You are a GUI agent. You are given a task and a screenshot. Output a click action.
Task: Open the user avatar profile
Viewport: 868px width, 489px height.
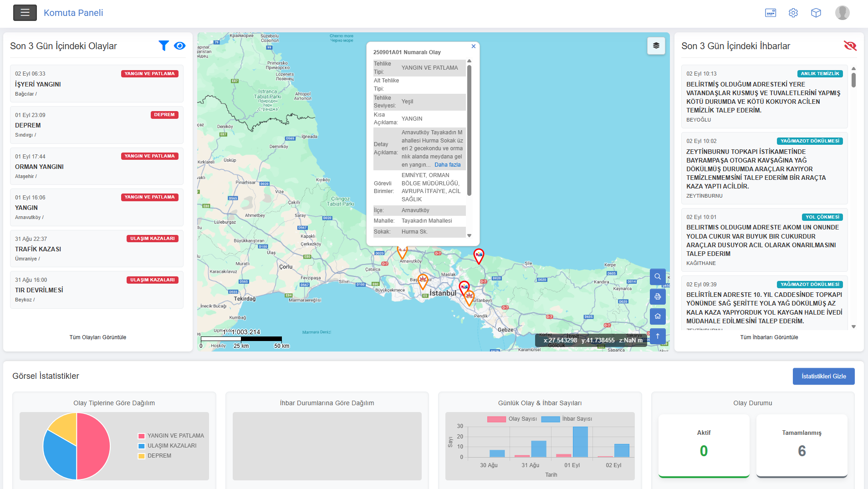[842, 13]
